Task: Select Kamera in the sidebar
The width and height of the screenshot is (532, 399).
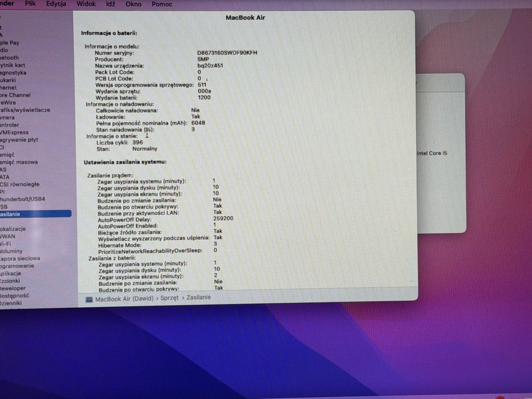Action: (x=7, y=117)
